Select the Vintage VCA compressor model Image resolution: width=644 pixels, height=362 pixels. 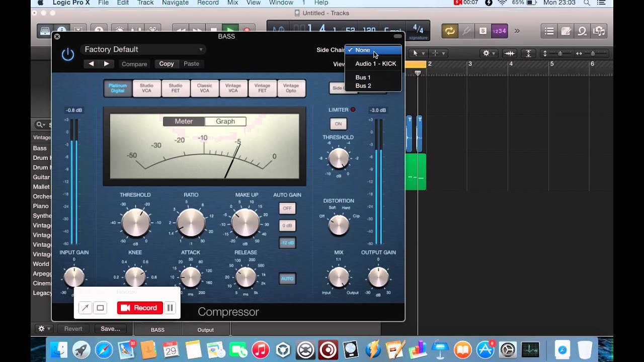[233, 88]
